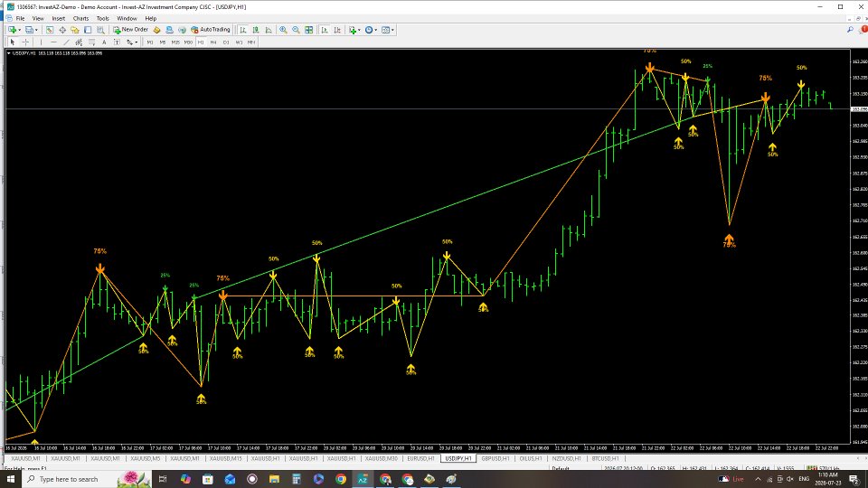Image resolution: width=868 pixels, height=488 pixels.
Task: Click the taskbar search box
Action: tap(88, 479)
